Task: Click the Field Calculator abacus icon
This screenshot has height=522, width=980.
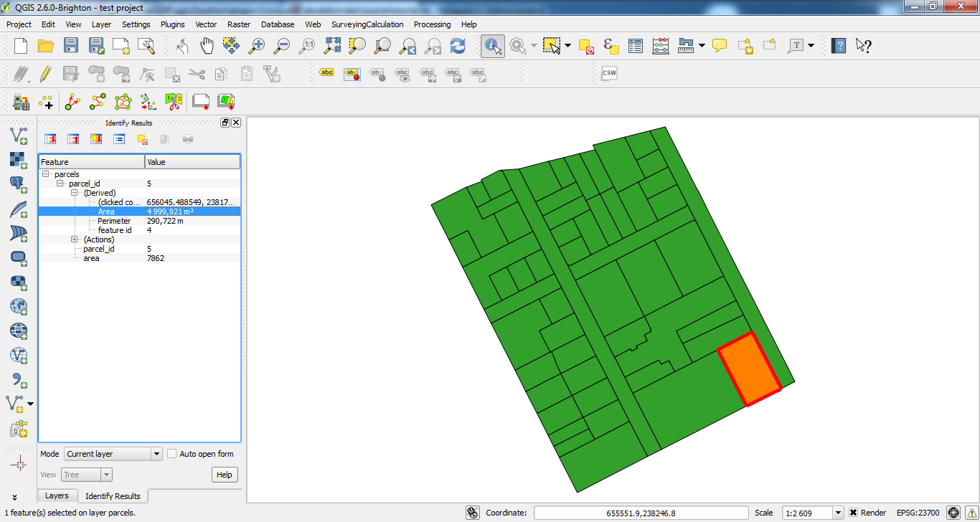Action: pyautogui.click(x=661, y=46)
